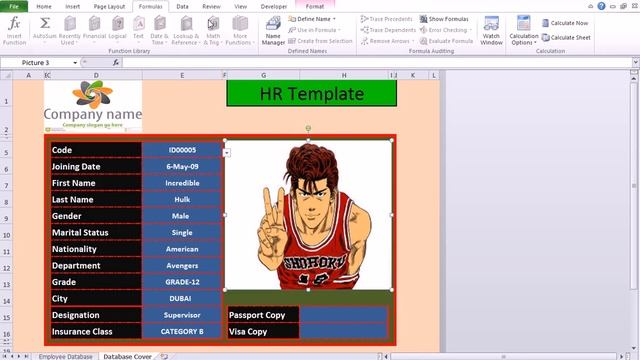Click Evaluate Formula

click(x=447, y=41)
